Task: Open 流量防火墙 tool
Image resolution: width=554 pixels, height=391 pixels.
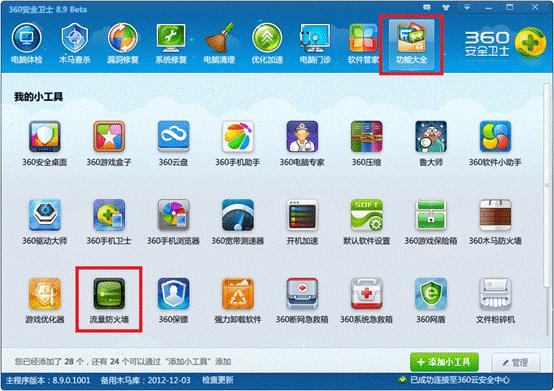Action: [x=109, y=301]
